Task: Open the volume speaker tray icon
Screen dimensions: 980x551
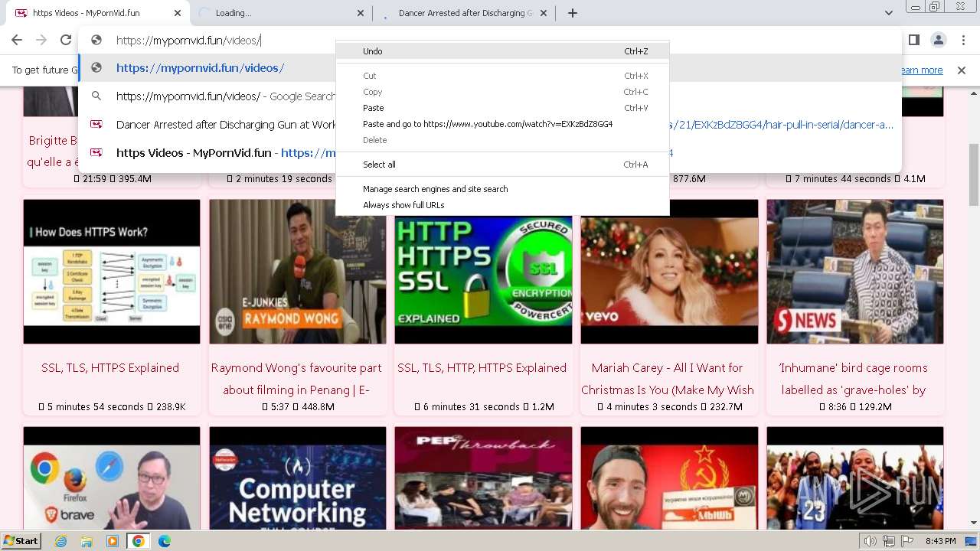Action: click(x=871, y=541)
